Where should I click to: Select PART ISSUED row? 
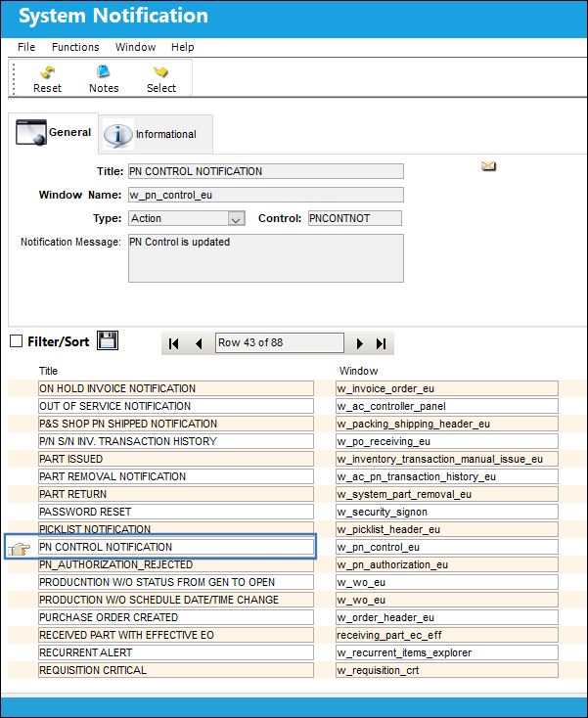(176, 459)
